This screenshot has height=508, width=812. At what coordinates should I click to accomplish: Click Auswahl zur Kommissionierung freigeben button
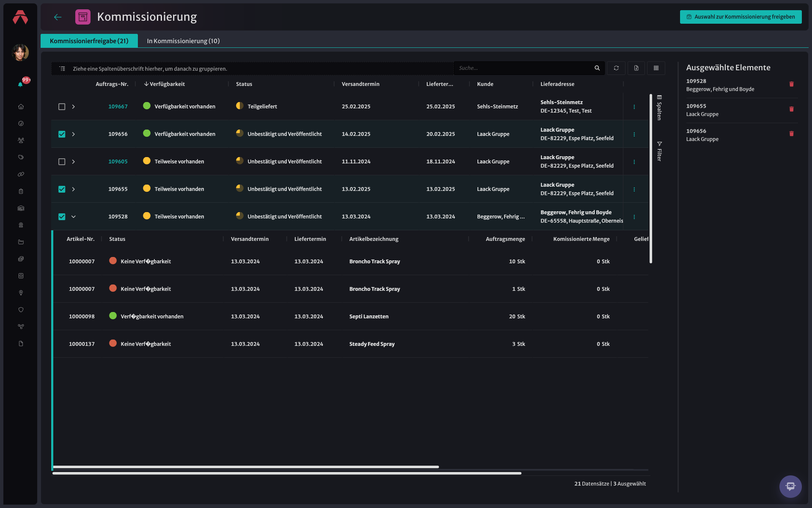[x=741, y=17]
